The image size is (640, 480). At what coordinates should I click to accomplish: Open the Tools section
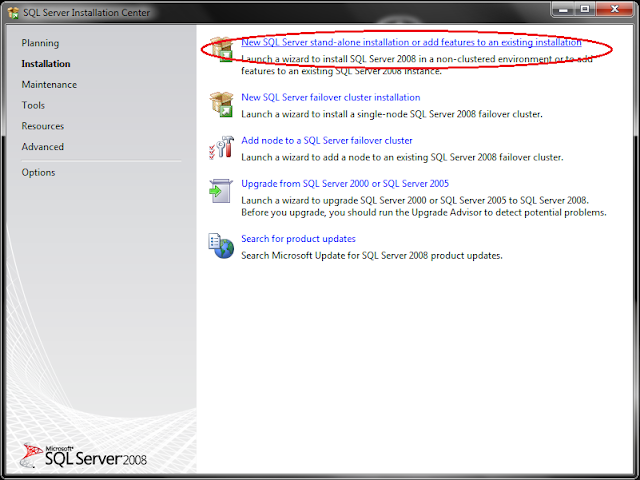[33, 105]
